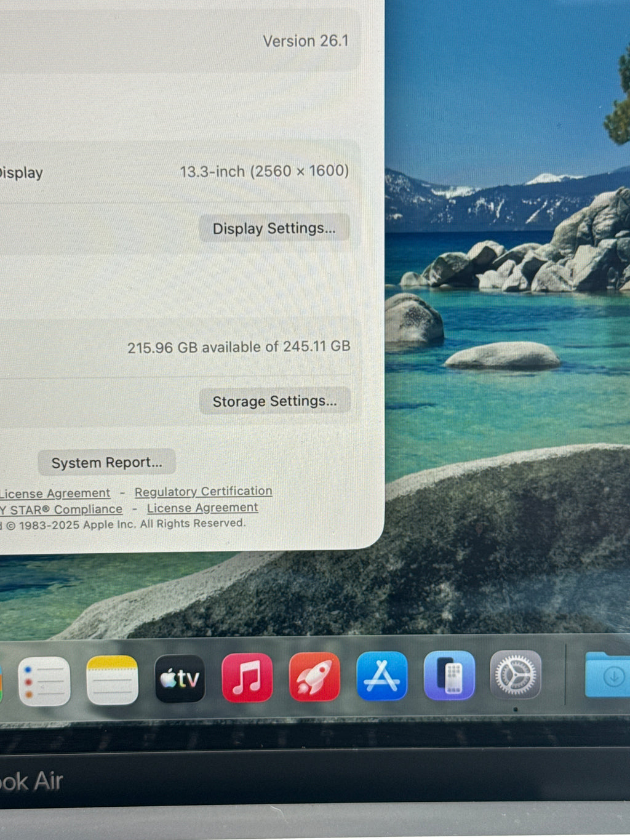Open Storage Settings

(275, 401)
